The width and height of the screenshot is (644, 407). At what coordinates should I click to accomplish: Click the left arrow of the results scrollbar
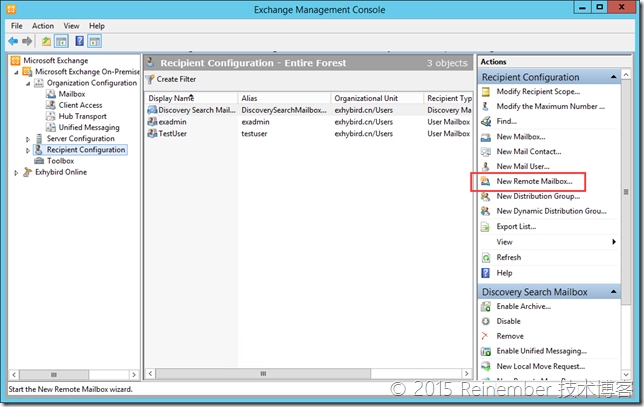point(150,374)
